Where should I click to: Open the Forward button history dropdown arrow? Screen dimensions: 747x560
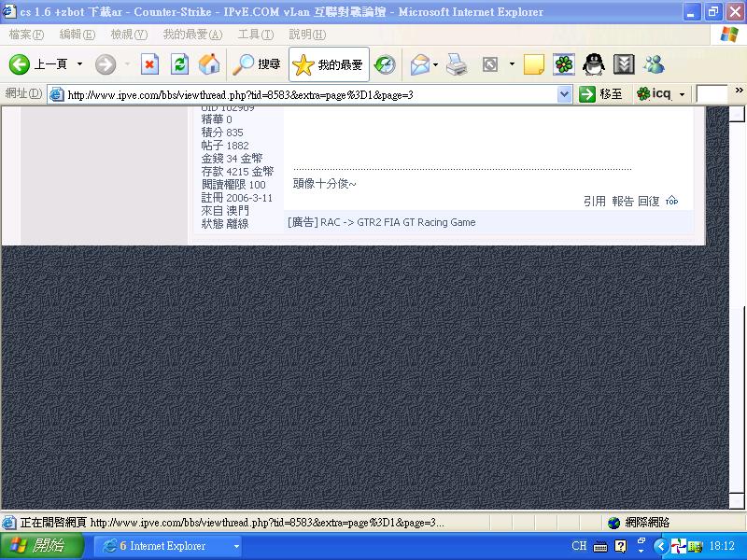click(x=127, y=63)
